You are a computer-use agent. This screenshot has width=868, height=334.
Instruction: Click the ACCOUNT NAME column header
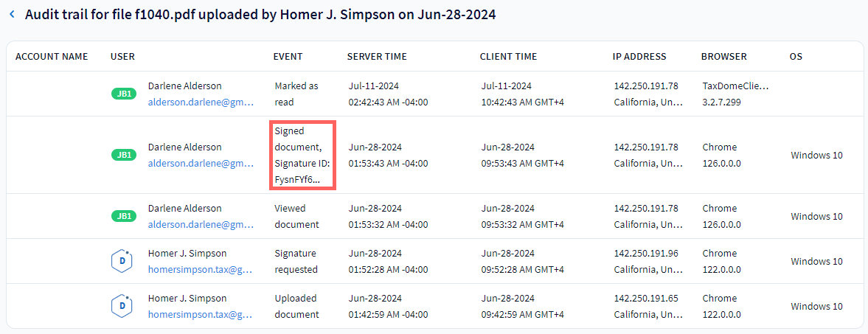52,57
